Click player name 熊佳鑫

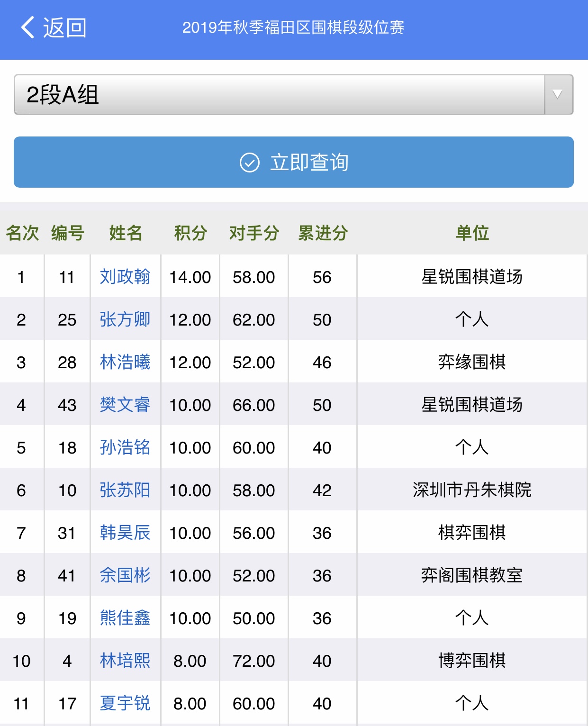click(125, 618)
